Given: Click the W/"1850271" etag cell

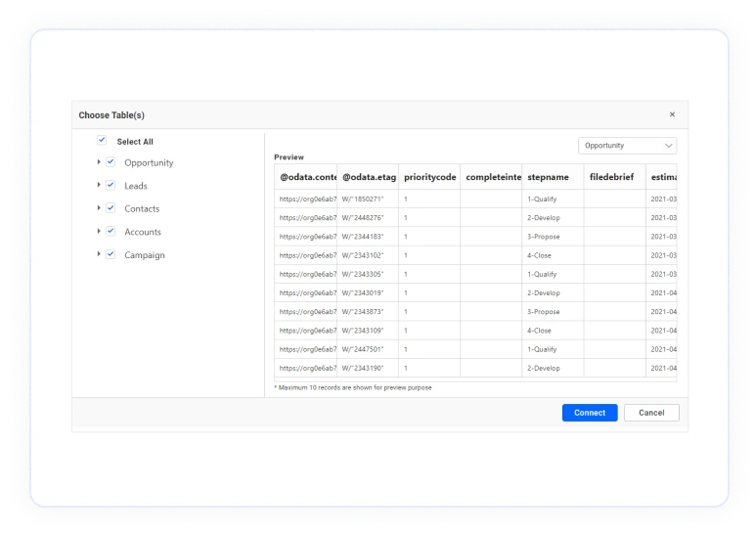Looking at the screenshot, I should pos(368,199).
